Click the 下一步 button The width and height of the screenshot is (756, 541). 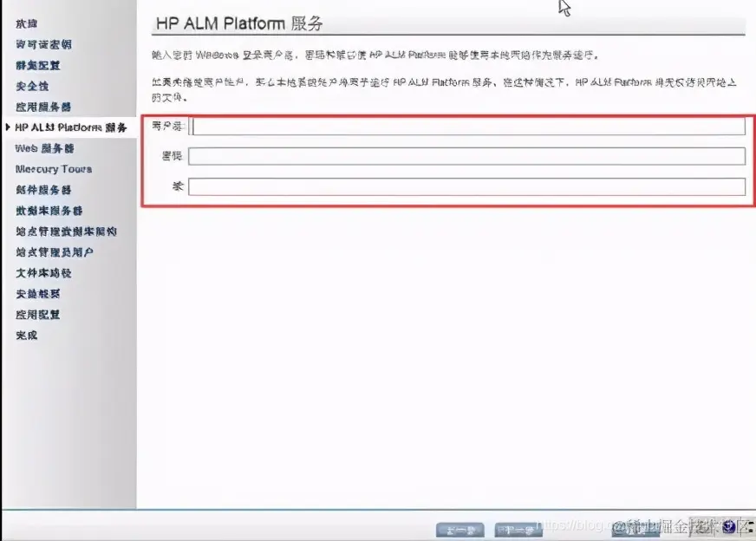pyautogui.click(x=518, y=530)
